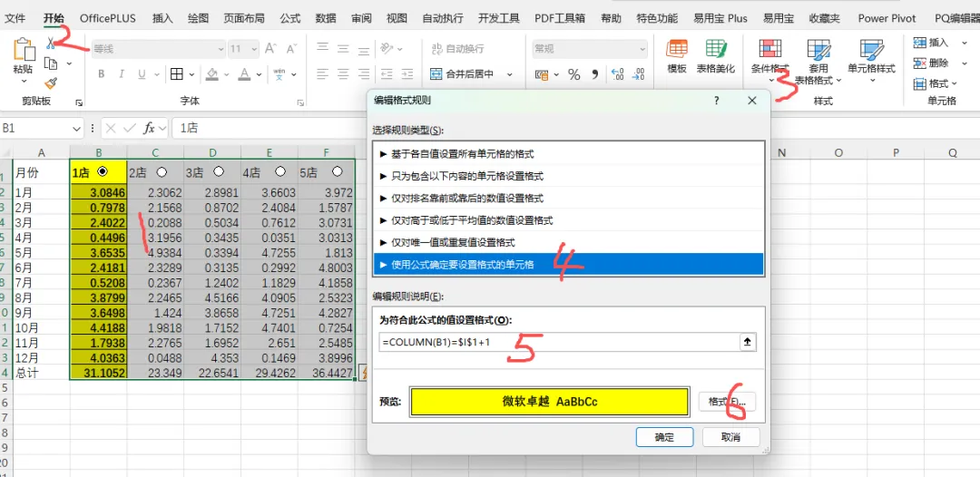Click the 插入 cells button
Screen dimensions: 980x477
pyautogui.click(x=931, y=43)
